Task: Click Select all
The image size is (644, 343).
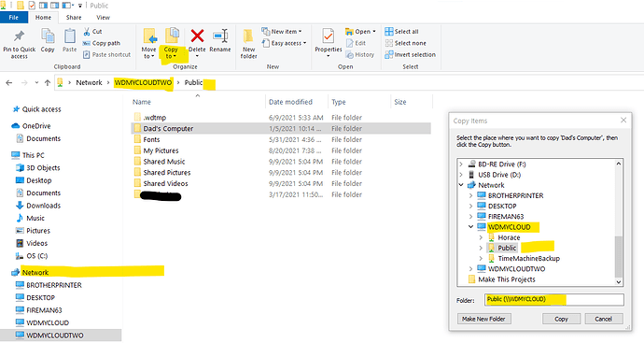Action: coord(401,31)
